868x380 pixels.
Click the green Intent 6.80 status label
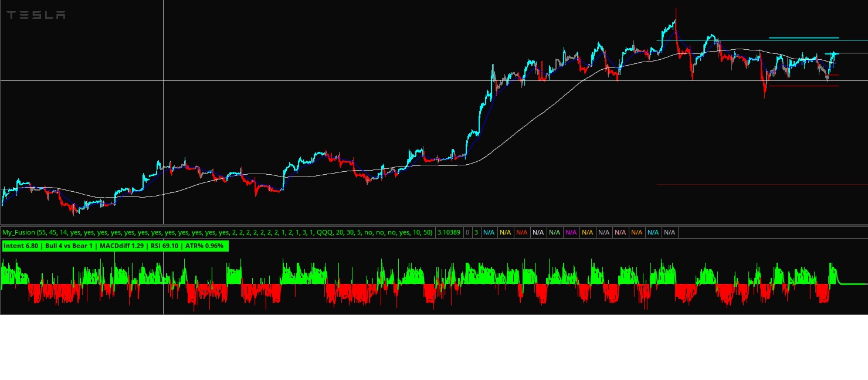(x=115, y=246)
